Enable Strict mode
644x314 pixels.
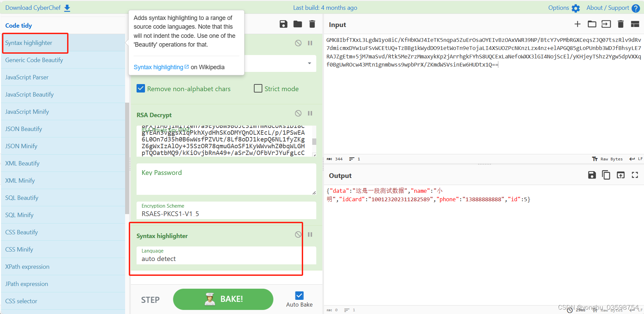pos(258,88)
